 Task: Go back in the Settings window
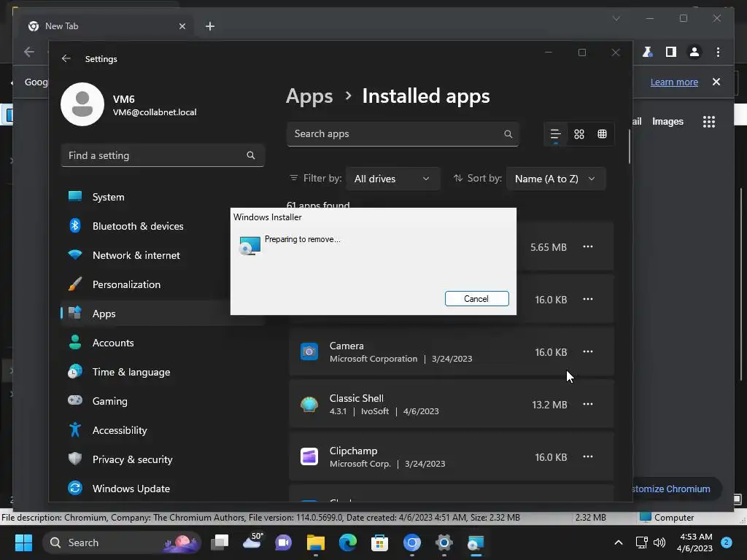(x=66, y=58)
